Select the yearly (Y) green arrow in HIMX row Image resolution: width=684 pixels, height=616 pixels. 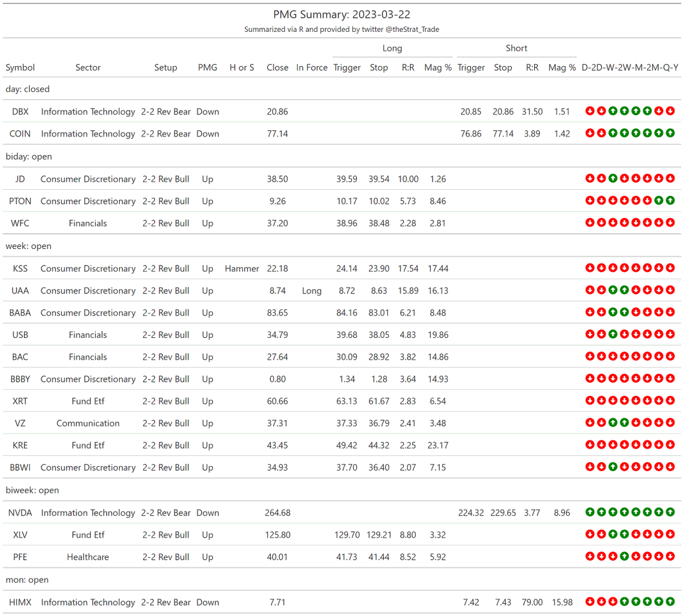pos(670,601)
